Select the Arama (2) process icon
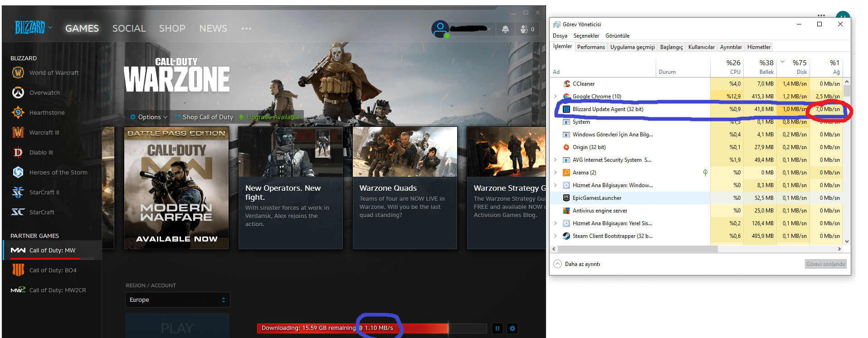The width and height of the screenshot is (868, 338). (566, 173)
